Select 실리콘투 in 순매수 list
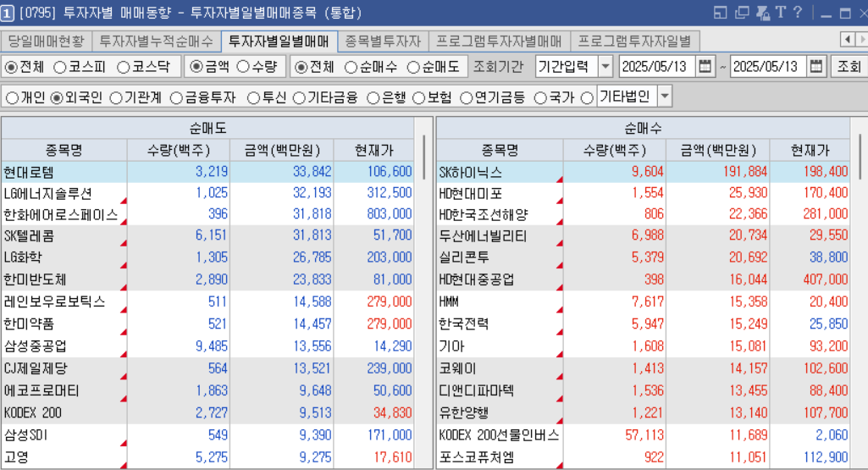 [464, 258]
